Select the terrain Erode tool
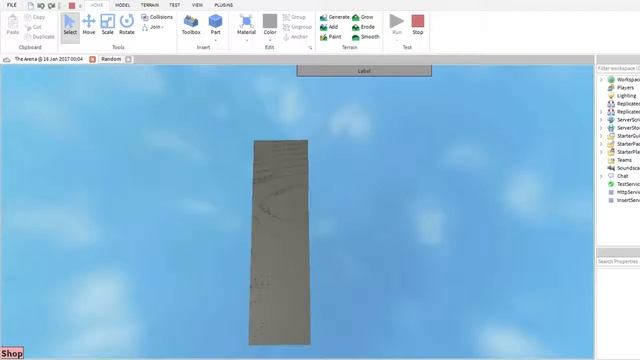Screen dimensions: 640x360 click(363, 27)
